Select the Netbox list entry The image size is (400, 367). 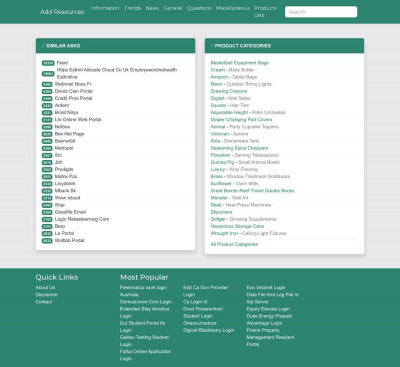(62, 127)
